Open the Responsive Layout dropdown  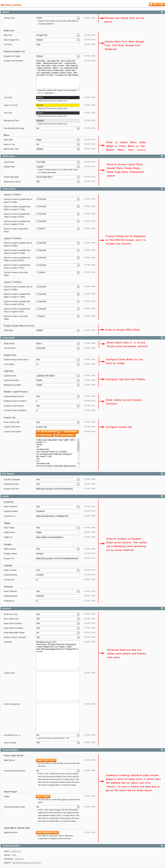click(x=58, y=182)
